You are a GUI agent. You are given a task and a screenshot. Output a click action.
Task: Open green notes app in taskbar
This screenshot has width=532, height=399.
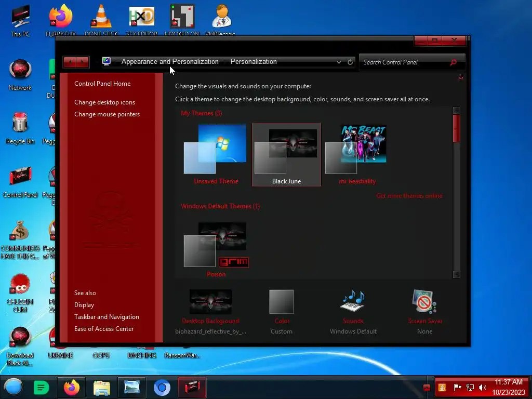(42, 387)
